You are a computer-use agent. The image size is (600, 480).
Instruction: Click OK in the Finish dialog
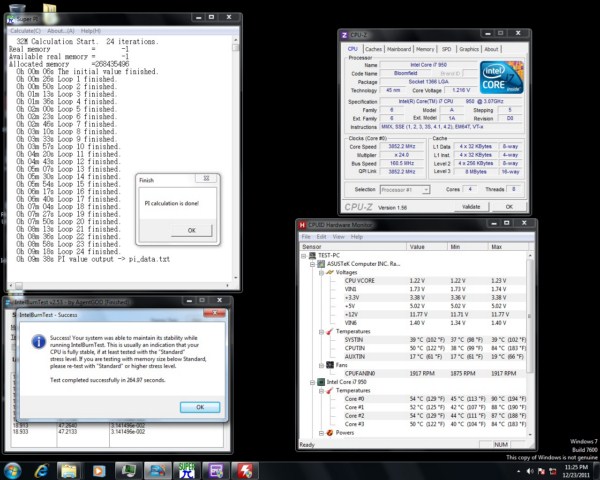191,230
